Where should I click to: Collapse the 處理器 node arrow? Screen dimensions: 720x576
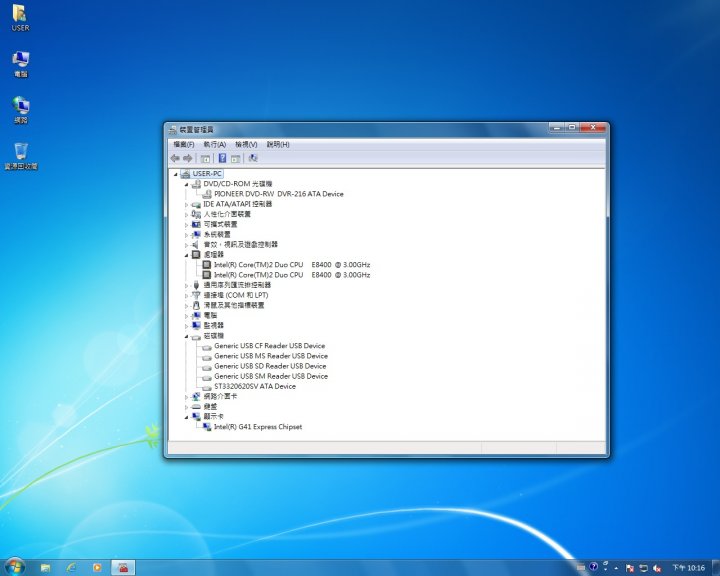186,255
